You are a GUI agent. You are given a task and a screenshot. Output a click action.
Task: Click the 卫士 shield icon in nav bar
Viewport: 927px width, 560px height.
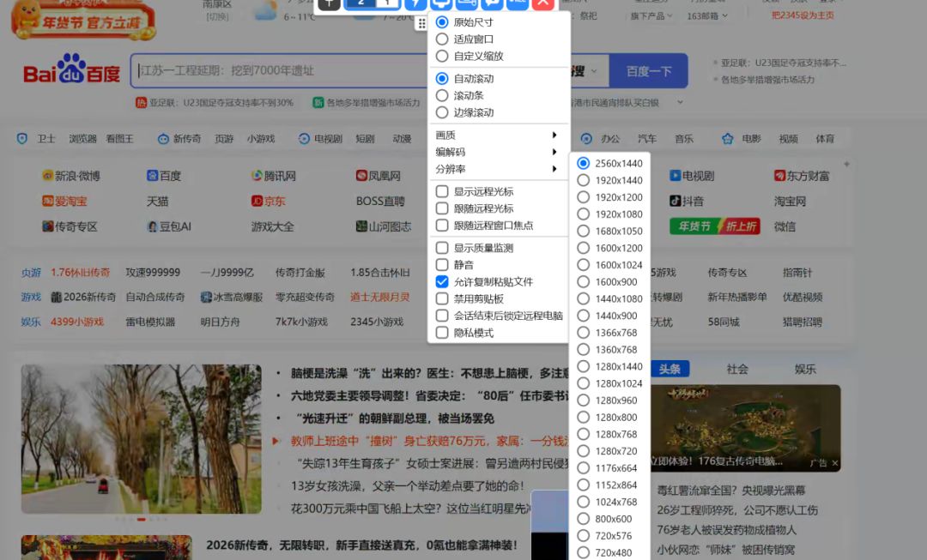click(x=22, y=139)
